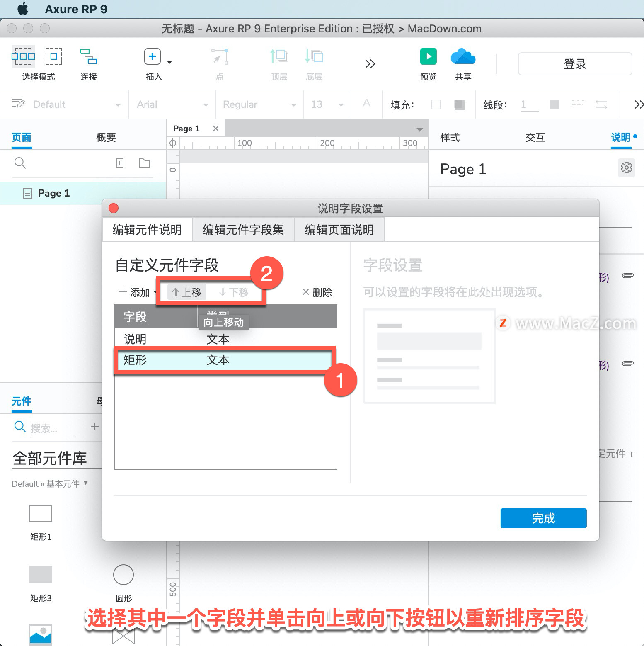Image resolution: width=644 pixels, height=646 pixels.
Task: Close the 说明字段设置 dialog
Action: pyautogui.click(x=114, y=208)
